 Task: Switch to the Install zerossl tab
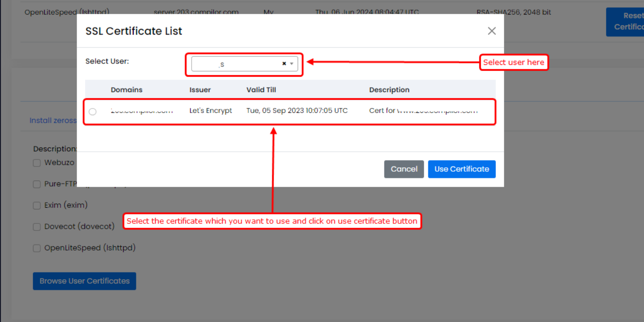pos(53,120)
